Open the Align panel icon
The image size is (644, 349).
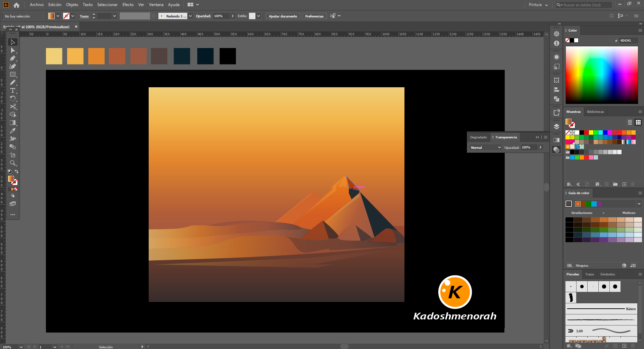[x=556, y=90]
